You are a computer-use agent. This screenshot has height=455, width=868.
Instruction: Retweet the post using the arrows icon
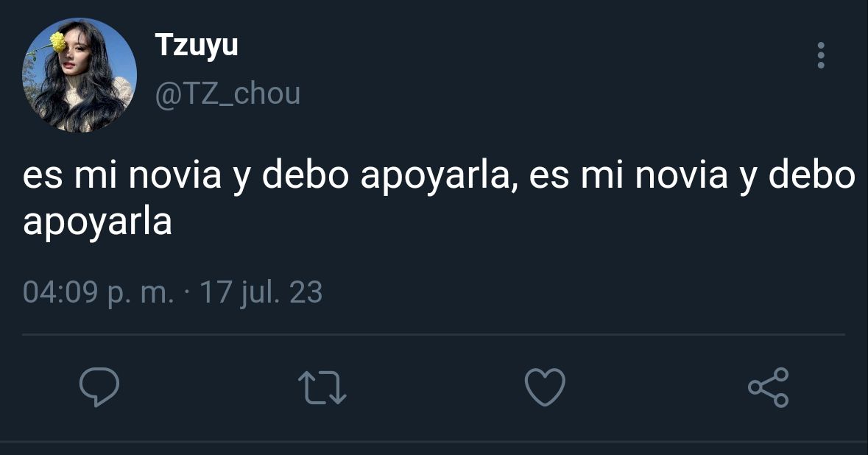(x=322, y=387)
